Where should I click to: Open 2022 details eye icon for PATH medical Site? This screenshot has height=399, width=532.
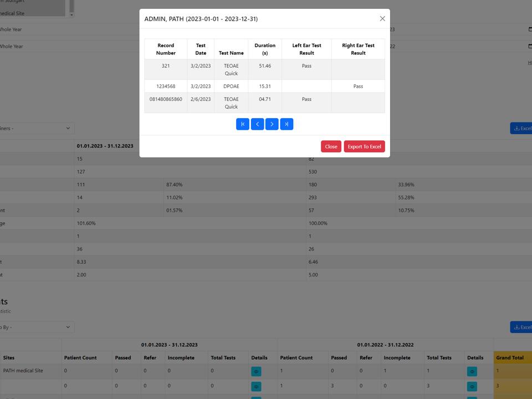[472, 371]
